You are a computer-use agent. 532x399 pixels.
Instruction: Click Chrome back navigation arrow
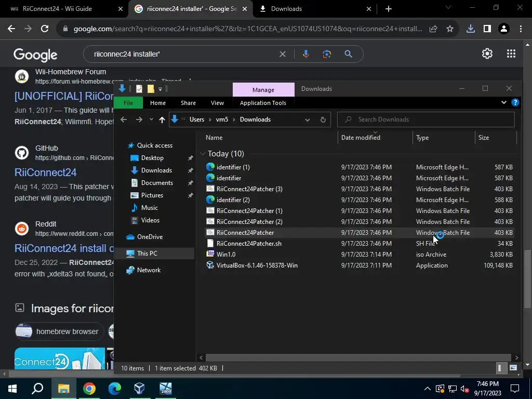coord(11,29)
